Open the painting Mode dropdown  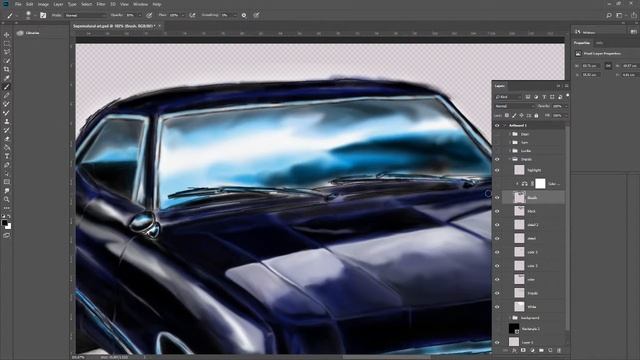[84, 15]
